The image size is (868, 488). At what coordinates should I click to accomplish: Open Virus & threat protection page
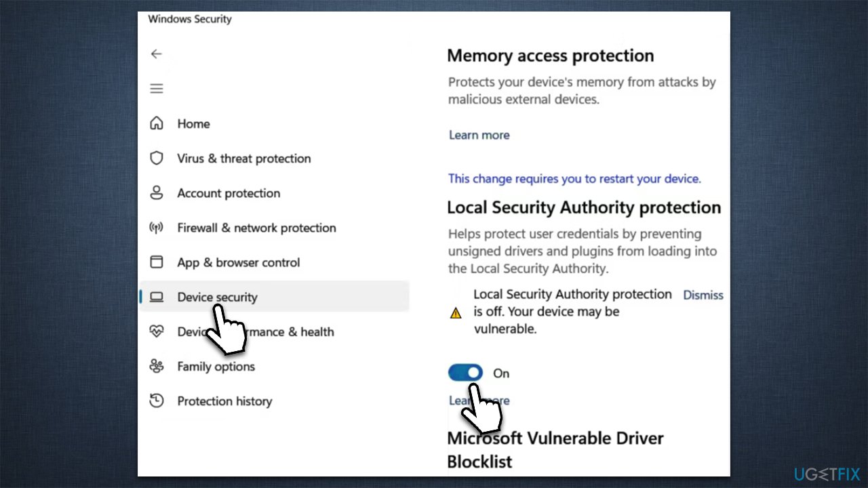[243, 159]
